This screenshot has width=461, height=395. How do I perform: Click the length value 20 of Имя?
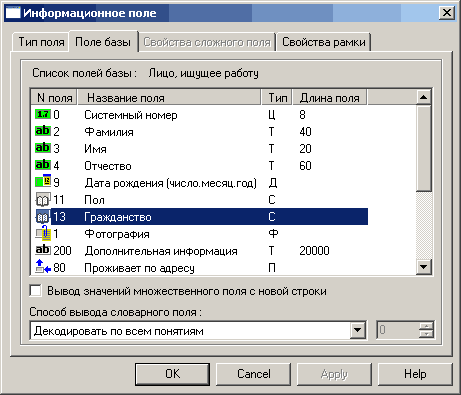[305, 149]
